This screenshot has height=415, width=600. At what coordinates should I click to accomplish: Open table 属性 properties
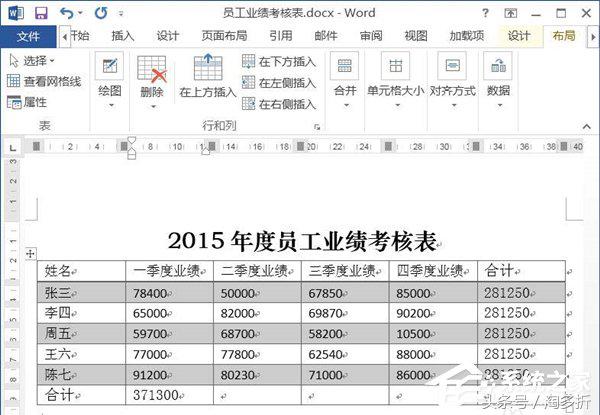click(x=27, y=102)
